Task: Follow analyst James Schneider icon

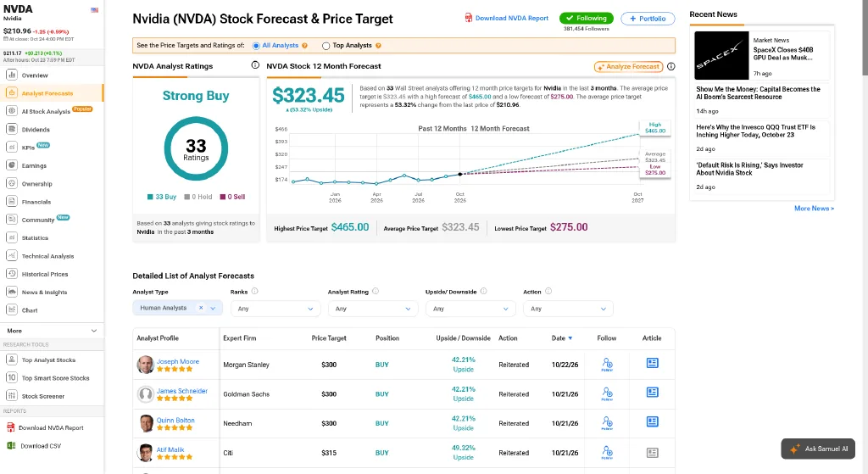Action: pos(607,393)
